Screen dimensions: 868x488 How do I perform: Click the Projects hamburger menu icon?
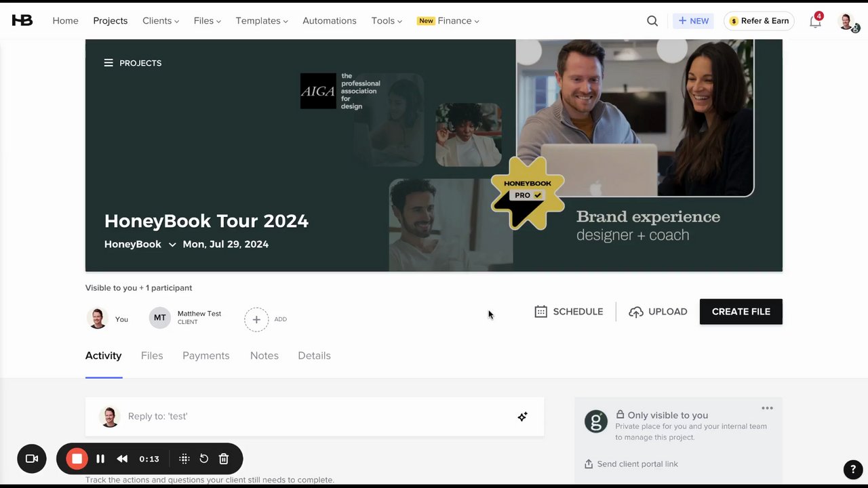click(x=108, y=63)
